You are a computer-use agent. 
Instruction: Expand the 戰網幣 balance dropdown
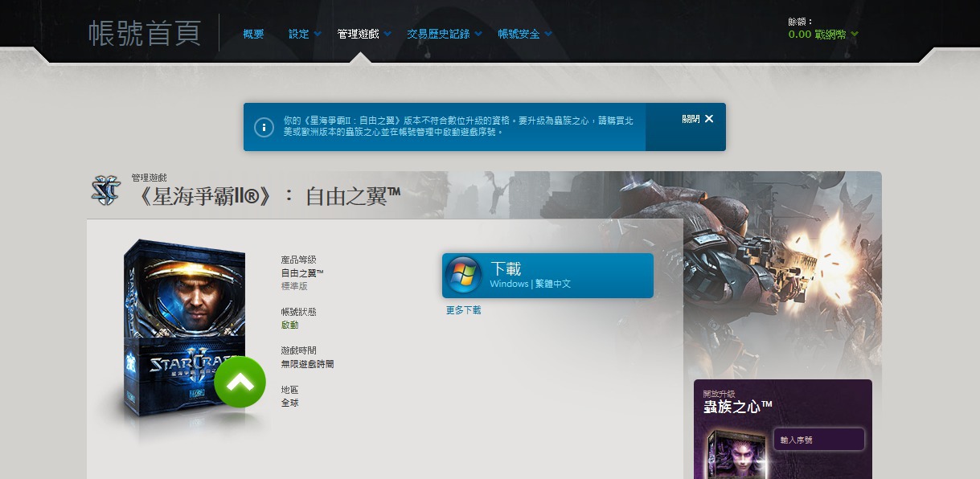[x=855, y=35]
